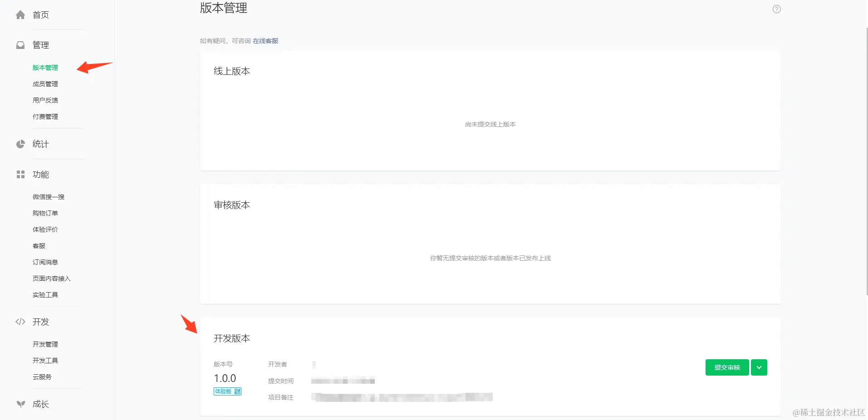This screenshot has width=868, height=420.
Task: Select the 统计 section
Action: [41, 144]
